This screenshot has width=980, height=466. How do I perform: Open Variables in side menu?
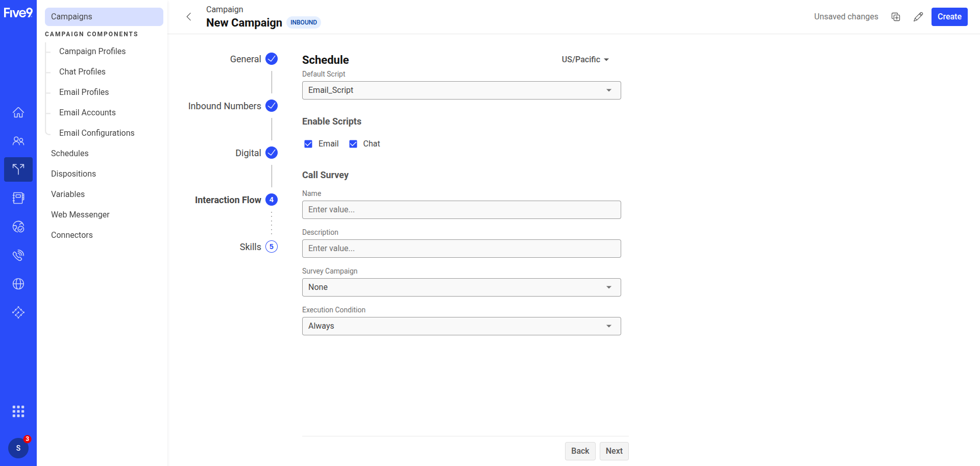click(68, 194)
